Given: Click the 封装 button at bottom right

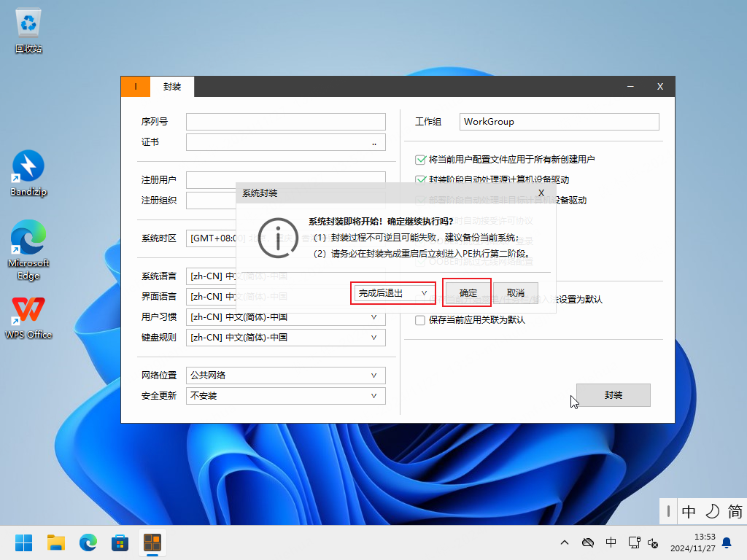Looking at the screenshot, I should [x=613, y=395].
